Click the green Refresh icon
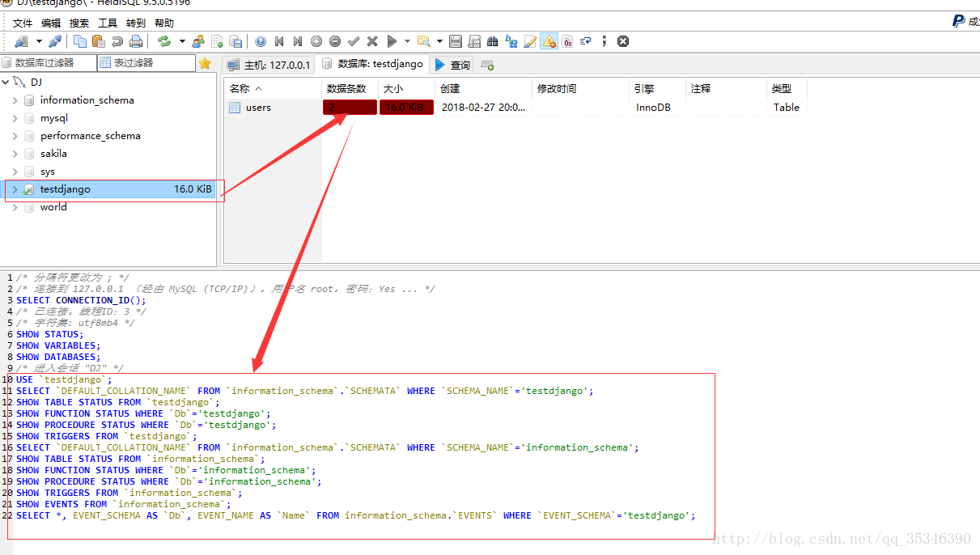 point(164,41)
